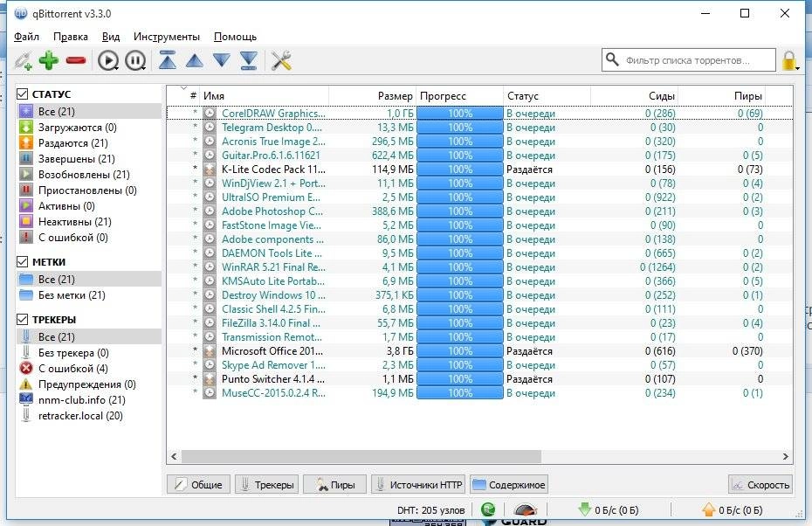Move torrent up in queue

click(x=195, y=60)
